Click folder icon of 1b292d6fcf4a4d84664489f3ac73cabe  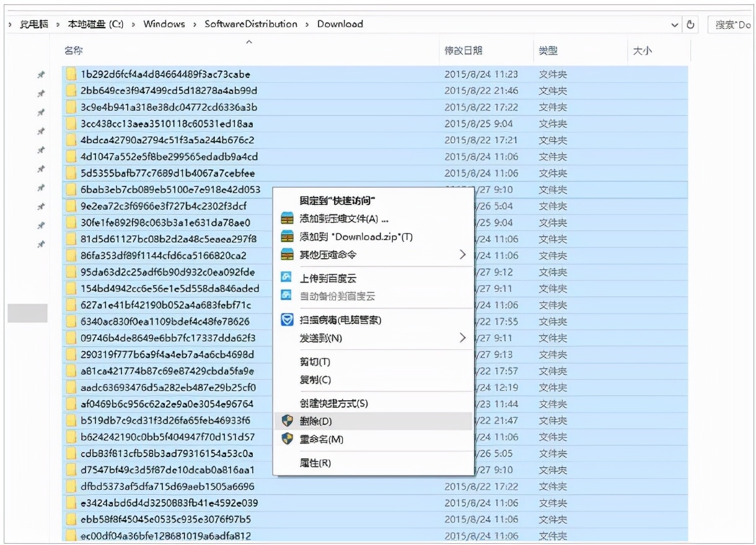tap(71, 74)
